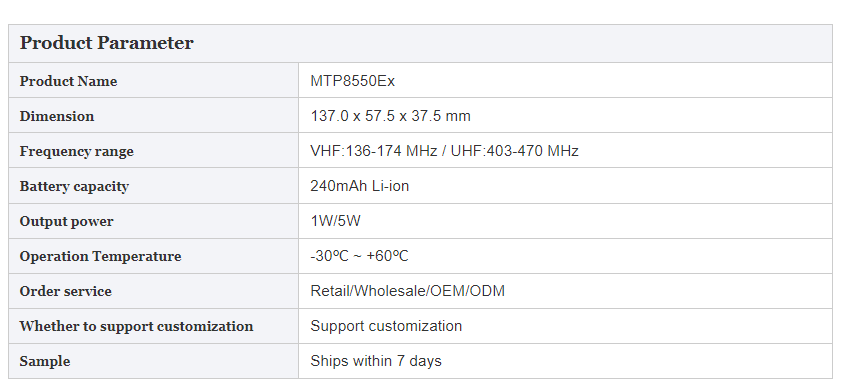Screen dimensions: 851x384
Task: Click the Retail/Wholesale/OEM/ODM value
Action: (x=408, y=291)
